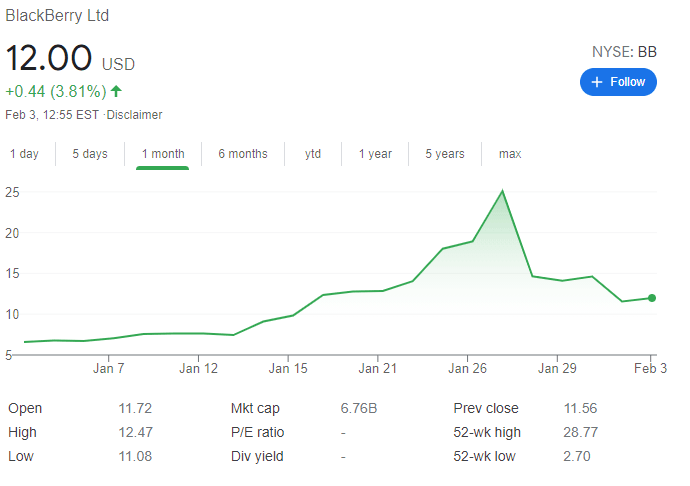
Task: Click the 12.00 USD price
Action: 70,58
